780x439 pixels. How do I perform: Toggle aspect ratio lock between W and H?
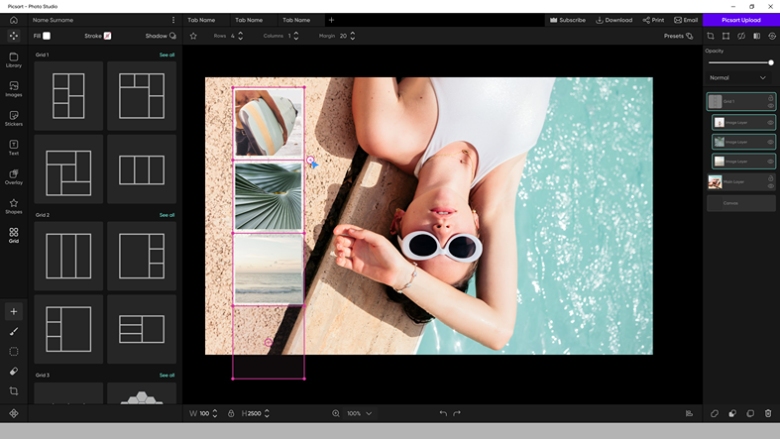coord(231,413)
